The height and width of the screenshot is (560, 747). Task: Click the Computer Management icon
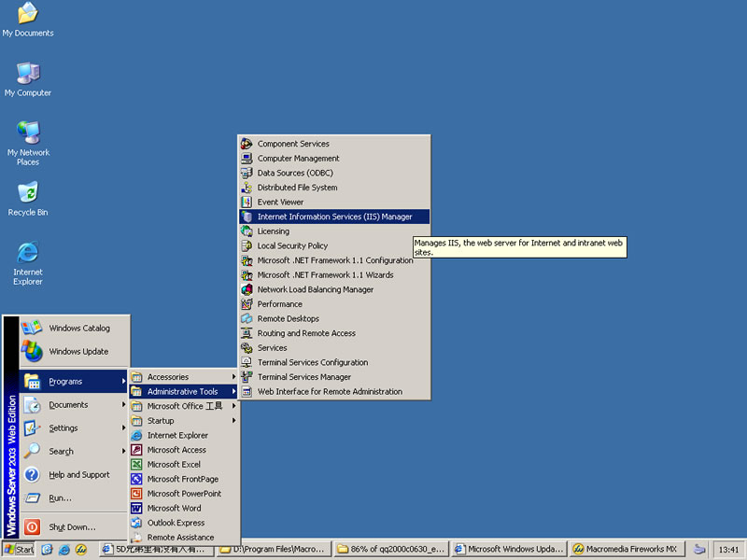(x=247, y=158)
